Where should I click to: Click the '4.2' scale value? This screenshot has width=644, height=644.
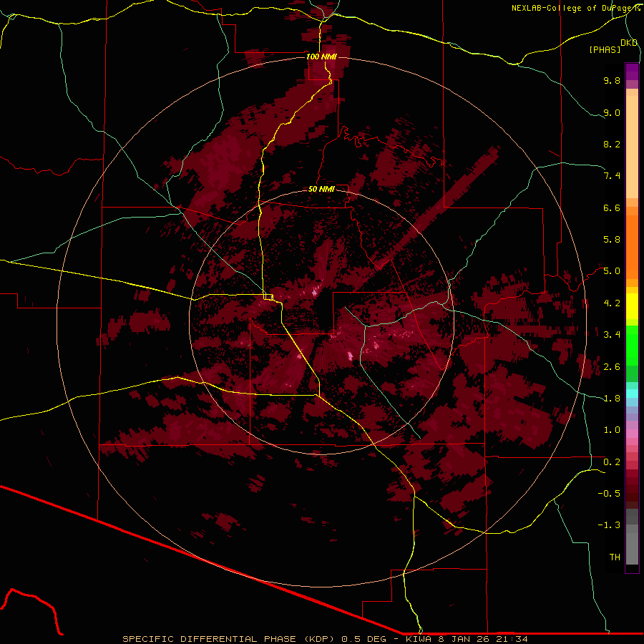(x=612, y=303)
